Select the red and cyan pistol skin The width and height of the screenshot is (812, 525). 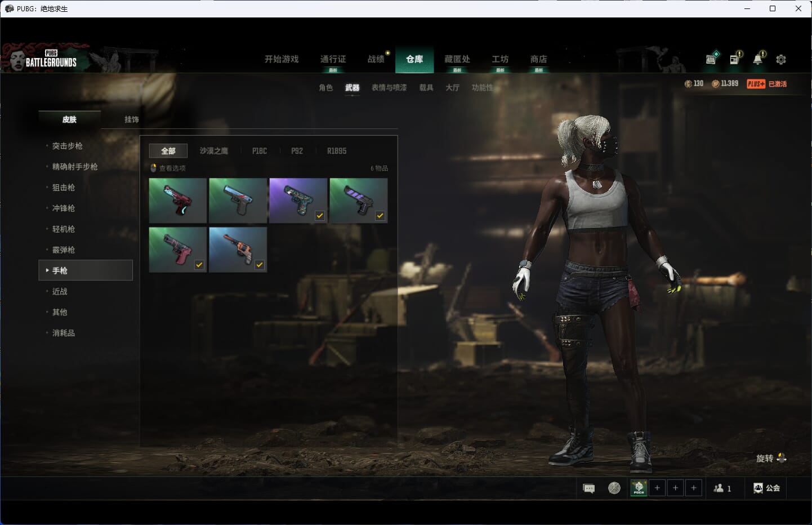[x=178, y=201]
